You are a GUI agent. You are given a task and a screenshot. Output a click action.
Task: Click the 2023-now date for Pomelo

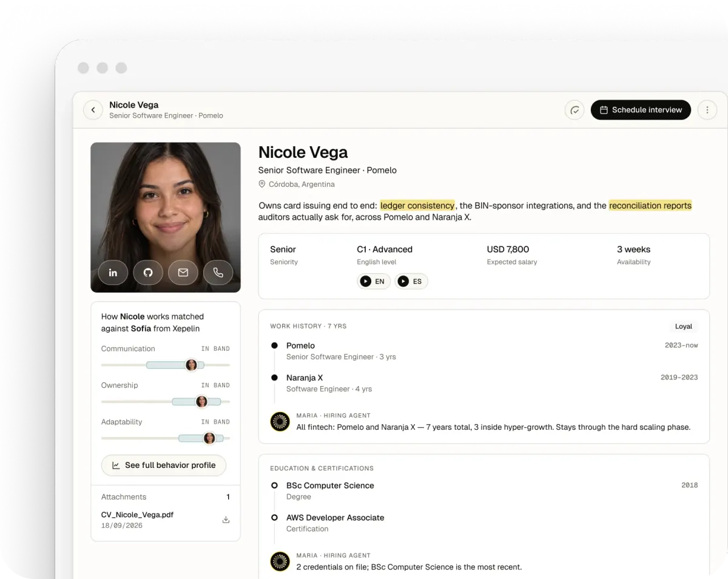click(681, 345)
